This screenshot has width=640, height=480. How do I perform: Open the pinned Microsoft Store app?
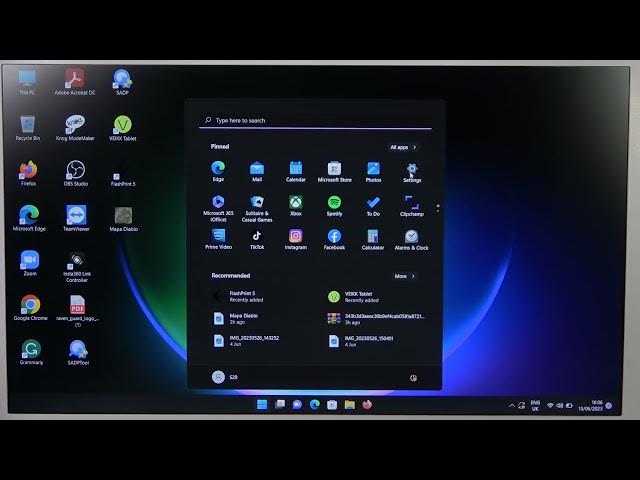coord(334,171)
